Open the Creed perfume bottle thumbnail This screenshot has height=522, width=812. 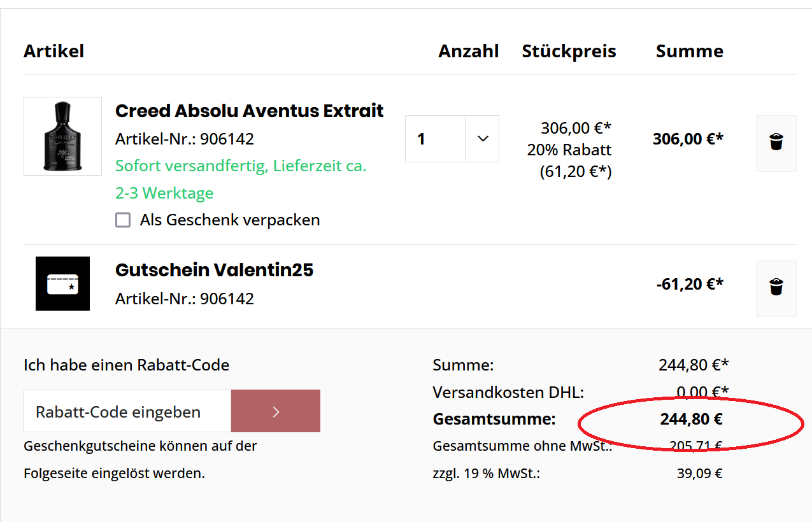62,136
